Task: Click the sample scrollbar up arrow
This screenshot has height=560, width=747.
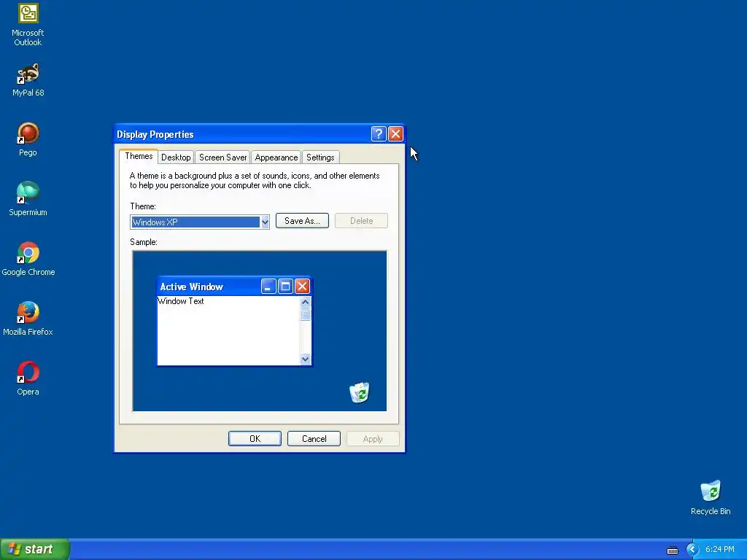Action: (306, 302)
